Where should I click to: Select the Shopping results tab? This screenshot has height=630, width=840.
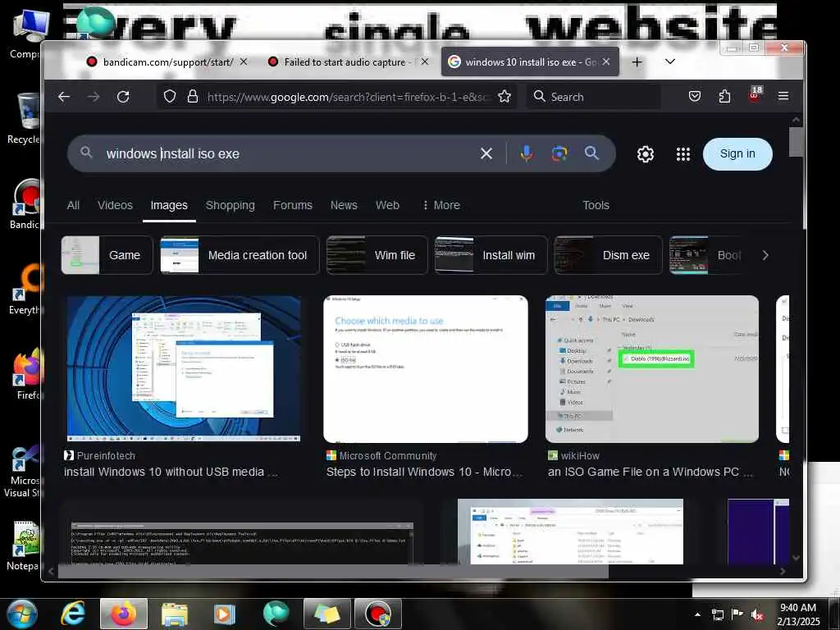tap(231, 205)
